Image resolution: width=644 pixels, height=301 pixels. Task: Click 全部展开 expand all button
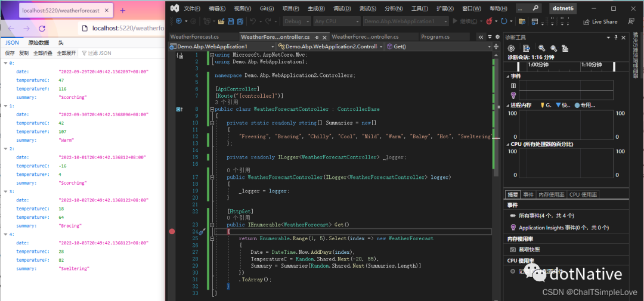66,53
